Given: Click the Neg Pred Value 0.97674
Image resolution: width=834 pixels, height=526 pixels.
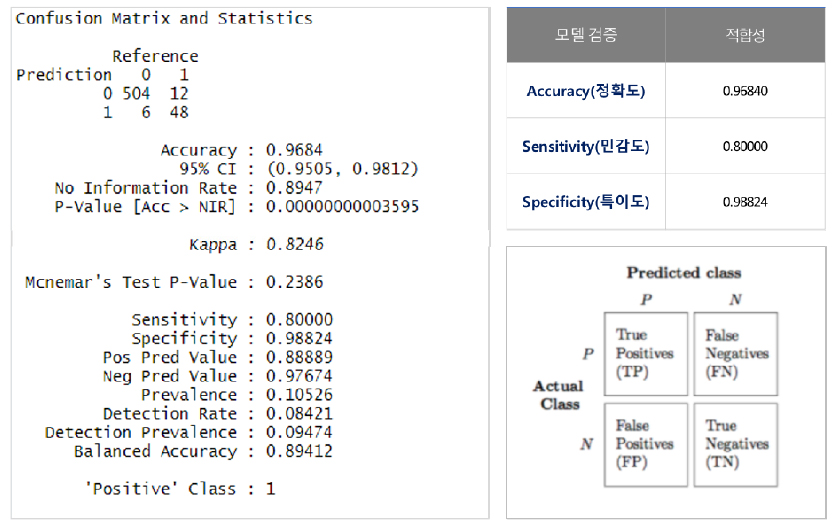Looking at the screenshot, I should click(x=299, y=376).
